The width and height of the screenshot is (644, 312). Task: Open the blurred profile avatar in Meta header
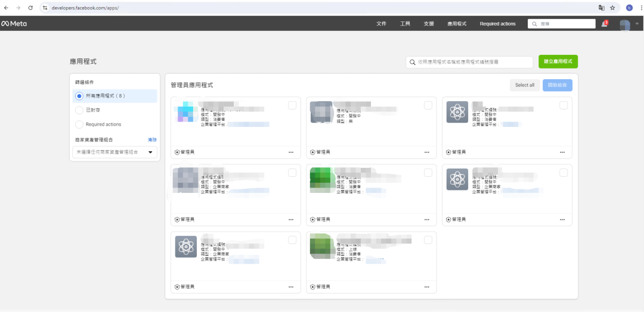coord(625,24)
